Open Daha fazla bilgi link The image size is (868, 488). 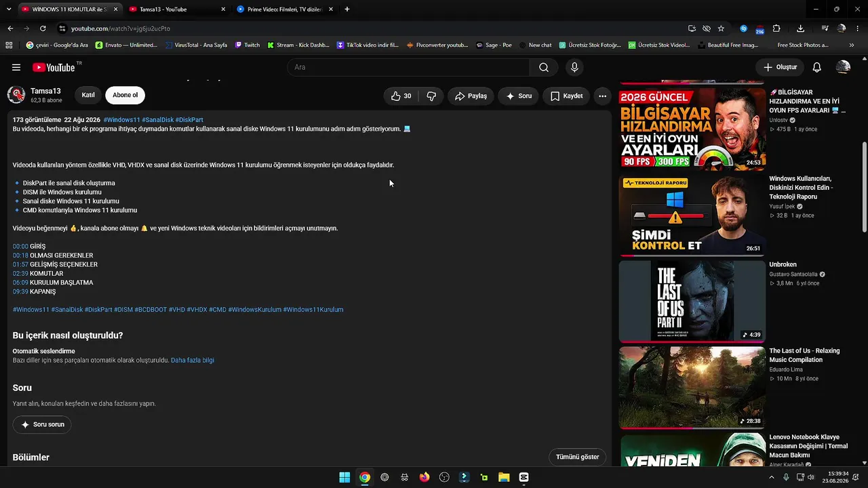(x=193, y=361)
